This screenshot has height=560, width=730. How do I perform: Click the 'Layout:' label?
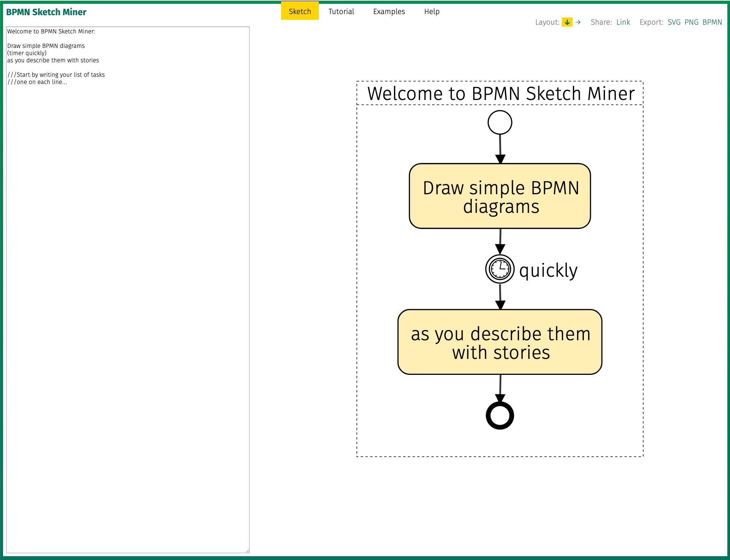[547, 22]
